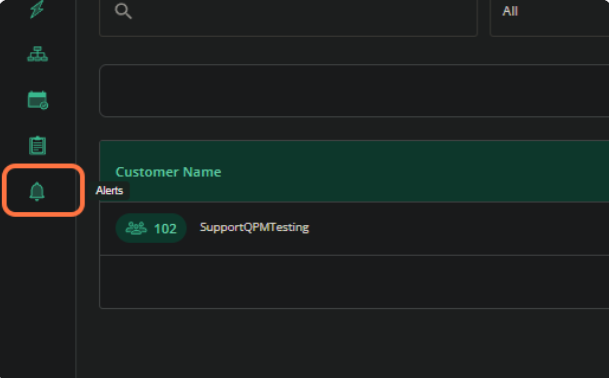This screenshot has width=609, height=378.
Task: Select the blank row under SupportQPMTesting
Action: click(x=354, y=282)
